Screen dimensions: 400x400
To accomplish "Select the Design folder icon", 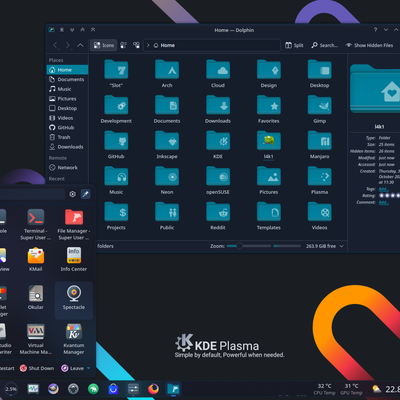I will point(269,70).
